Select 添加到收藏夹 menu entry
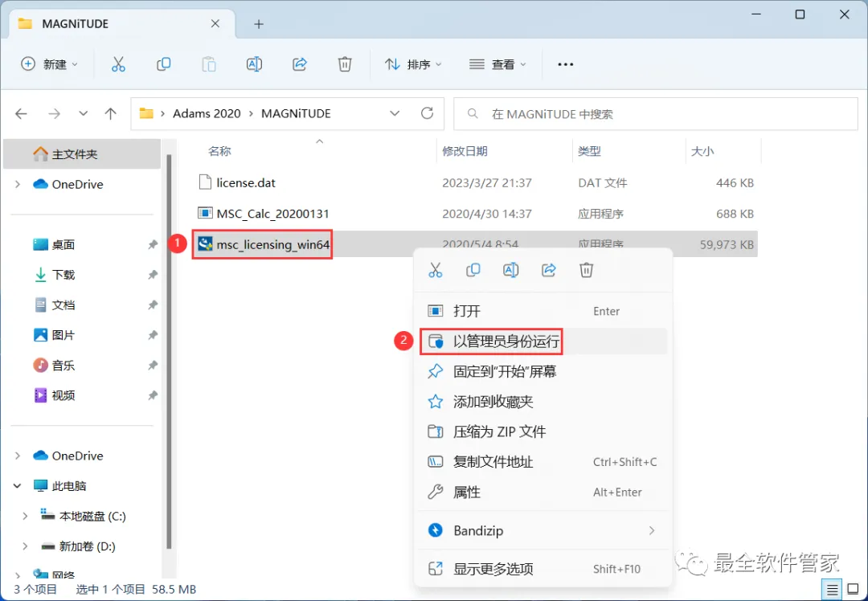 [x=542, y=402]
